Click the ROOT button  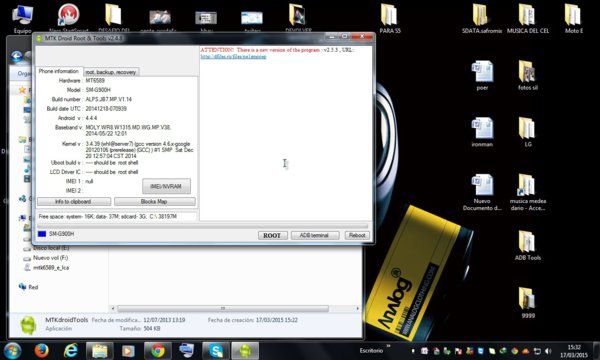[272, 235]
